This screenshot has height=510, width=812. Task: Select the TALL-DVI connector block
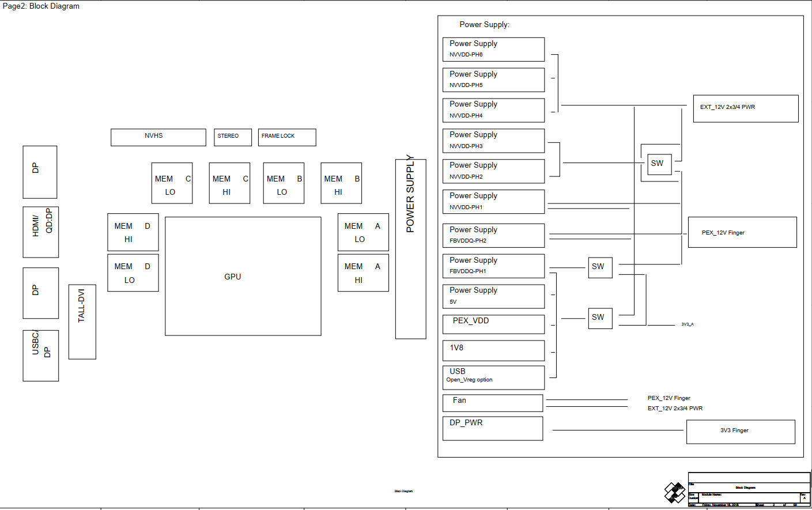(82, 322)
